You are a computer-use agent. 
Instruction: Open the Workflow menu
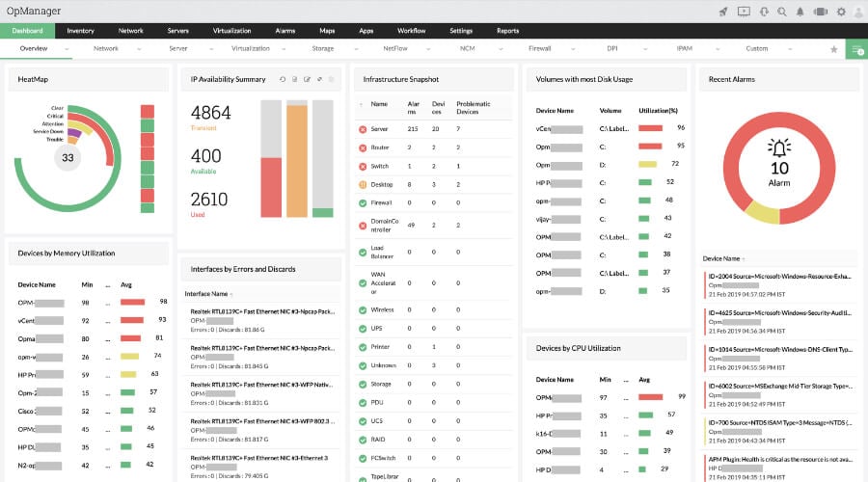point(411,31)
